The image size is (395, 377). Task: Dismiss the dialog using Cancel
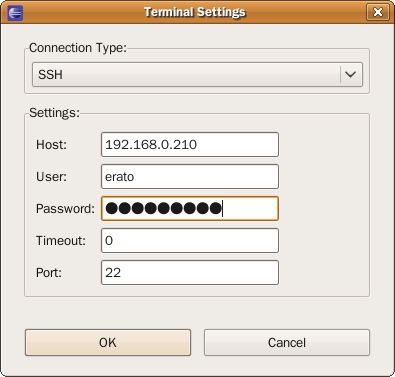point(287,342)
